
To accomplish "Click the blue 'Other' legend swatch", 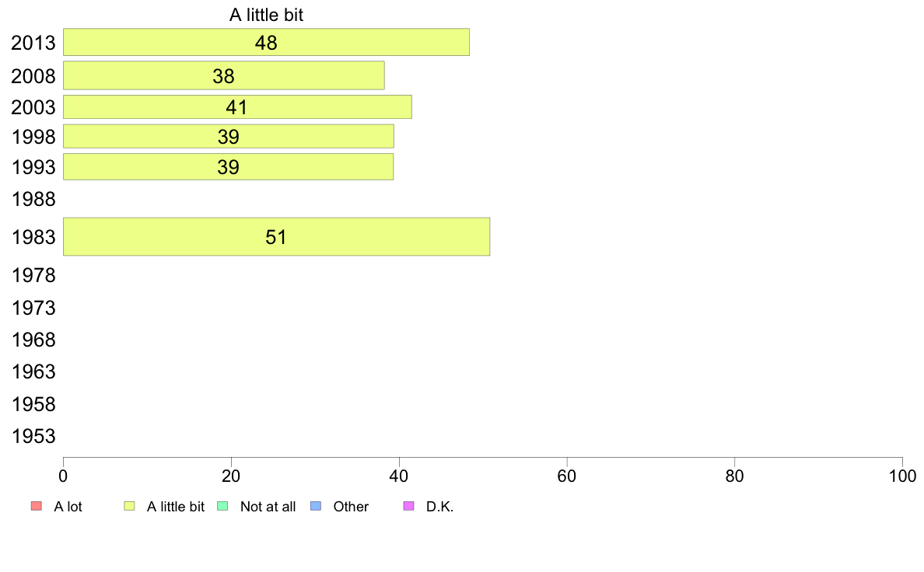I will pos(316,506).
